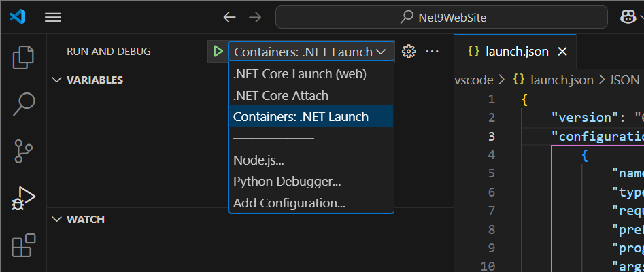This screenshot has width=644, height=272.
Task: Select .NET Core Launch (web) configuration
Action: (x=300, y=73)
